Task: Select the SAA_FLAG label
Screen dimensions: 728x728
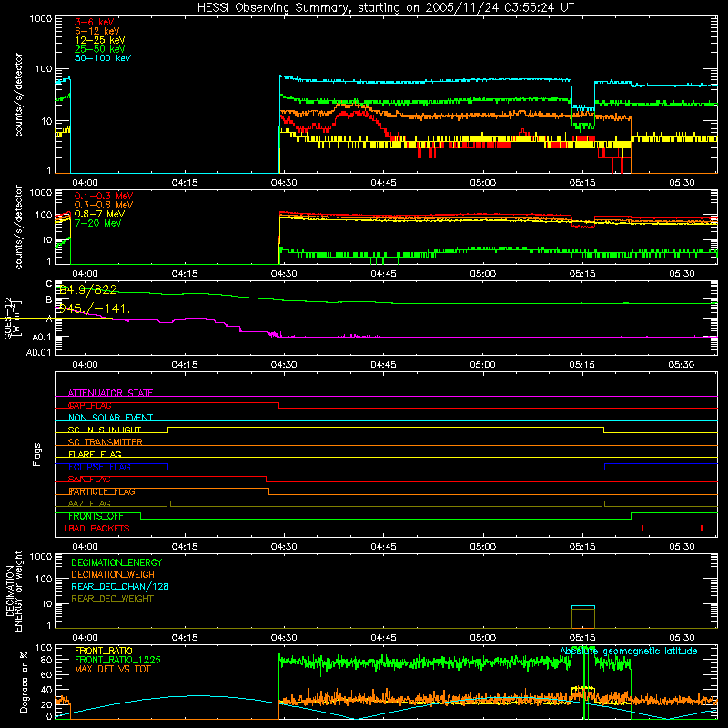Action: 89,480
